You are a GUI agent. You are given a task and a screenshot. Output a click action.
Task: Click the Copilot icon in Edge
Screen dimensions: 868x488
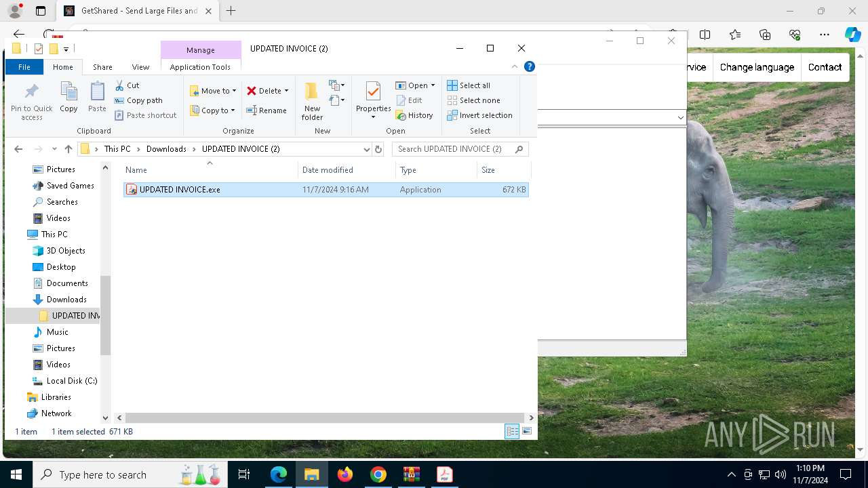852,35
